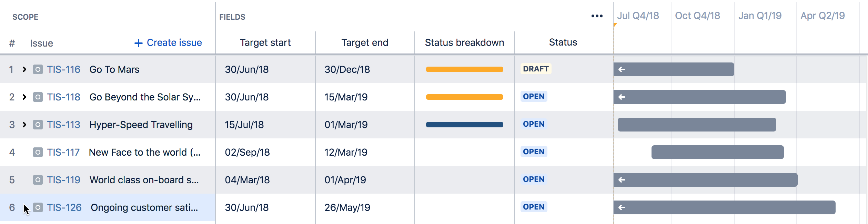Click left arrow on TIS-126 timeline bar
868x224 pixels.
click(x=622, y=207)
